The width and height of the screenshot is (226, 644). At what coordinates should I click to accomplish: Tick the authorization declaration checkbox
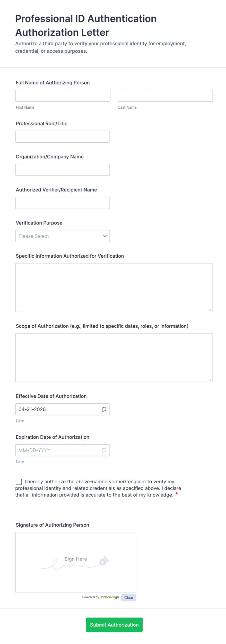coord(19,482)
